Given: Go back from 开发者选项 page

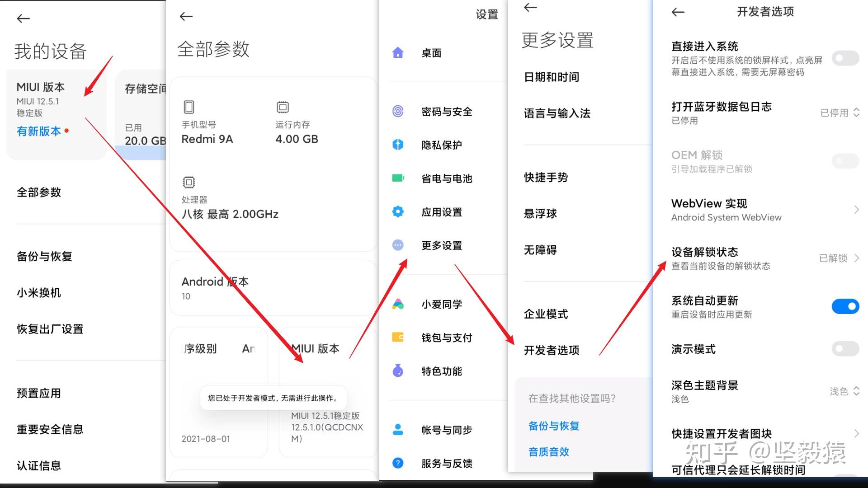Looking at the screenshot, I should 678,12.
